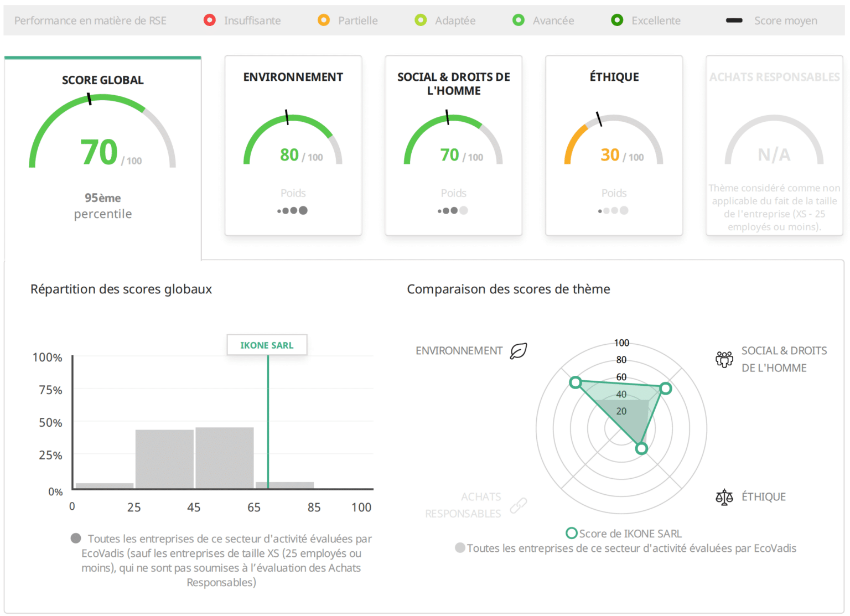This screenshot has width=850, height=616.
Task: Click the Environnement 80 gauge arc
Action: click(x=293, y=139)
